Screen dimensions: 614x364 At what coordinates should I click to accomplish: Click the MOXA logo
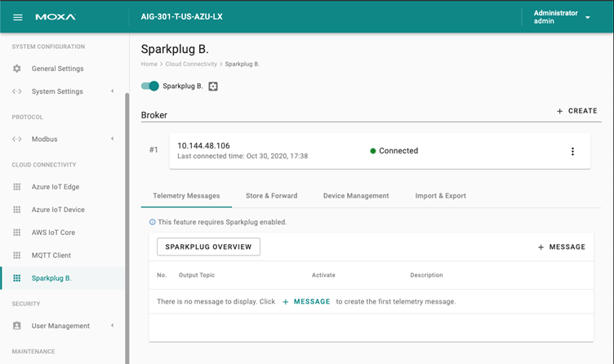56,17
